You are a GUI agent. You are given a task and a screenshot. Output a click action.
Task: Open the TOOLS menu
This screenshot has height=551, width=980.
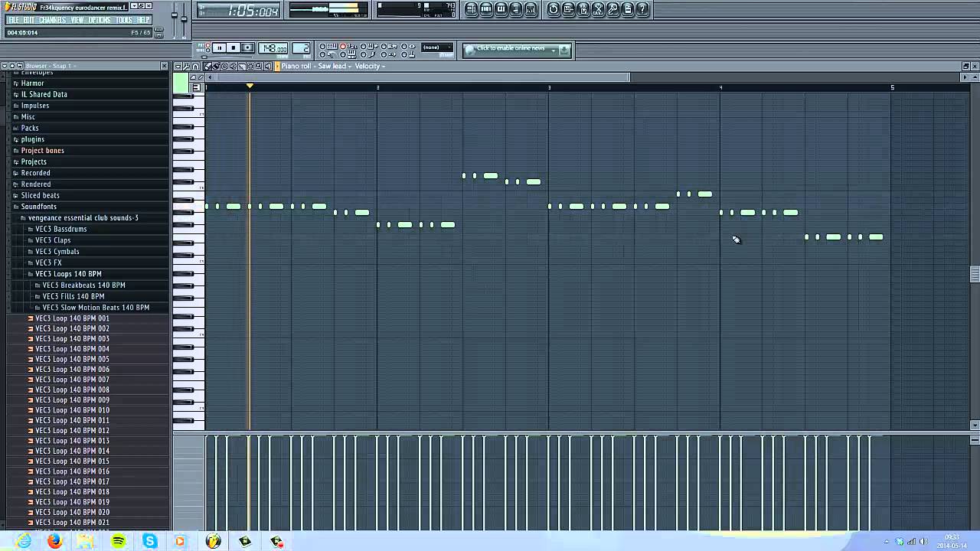click(124, 20)
